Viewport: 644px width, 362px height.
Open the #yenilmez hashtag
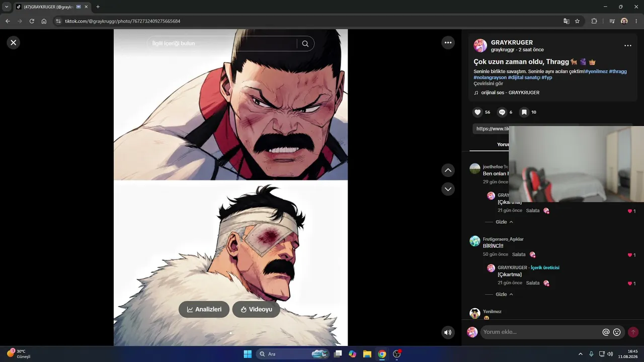[x=596, y=71]
